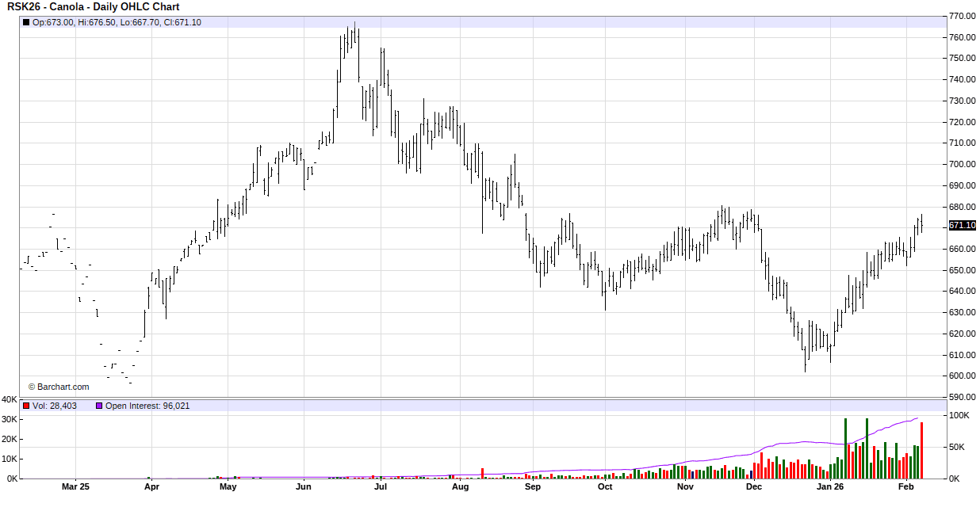Select the Mar 25 date axis label
The height and width of the screenshot is (511, 980).
tap(75, 487)
